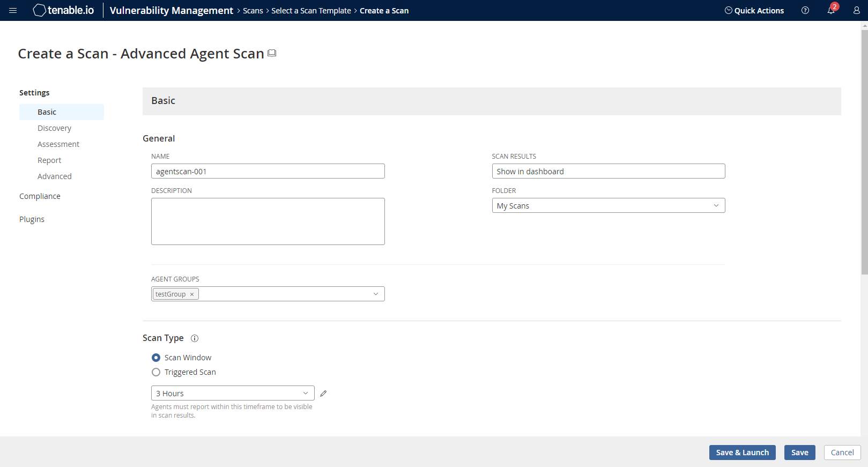Viewport: 868px width, 467px height.
Task: Click Save & Launch button
Action: 742,453
